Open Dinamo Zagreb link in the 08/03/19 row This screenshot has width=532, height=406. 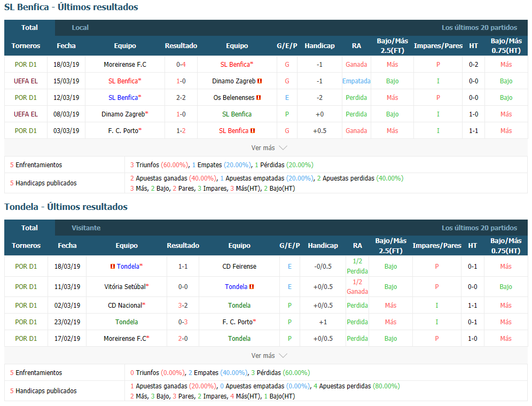tap(123, 114)
